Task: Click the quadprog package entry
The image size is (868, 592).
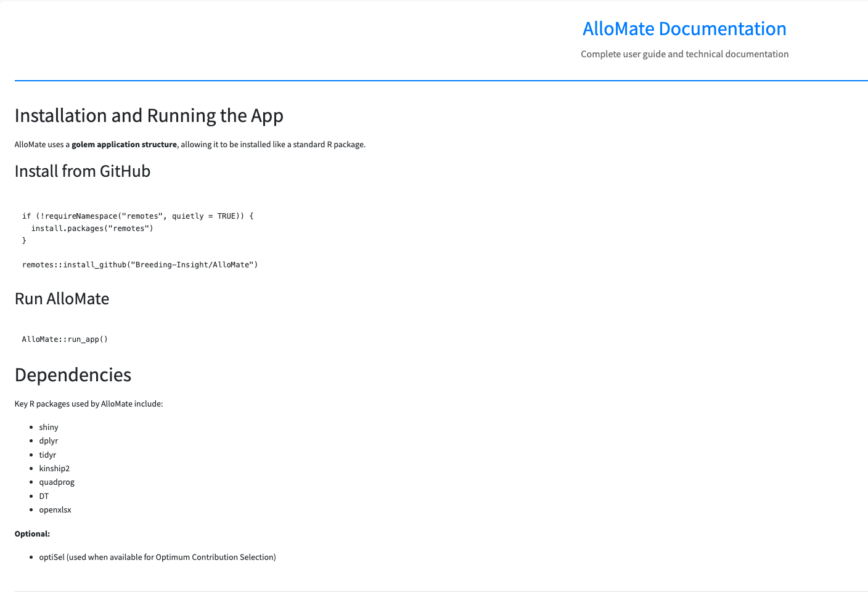Action: [x=57, y=482]
